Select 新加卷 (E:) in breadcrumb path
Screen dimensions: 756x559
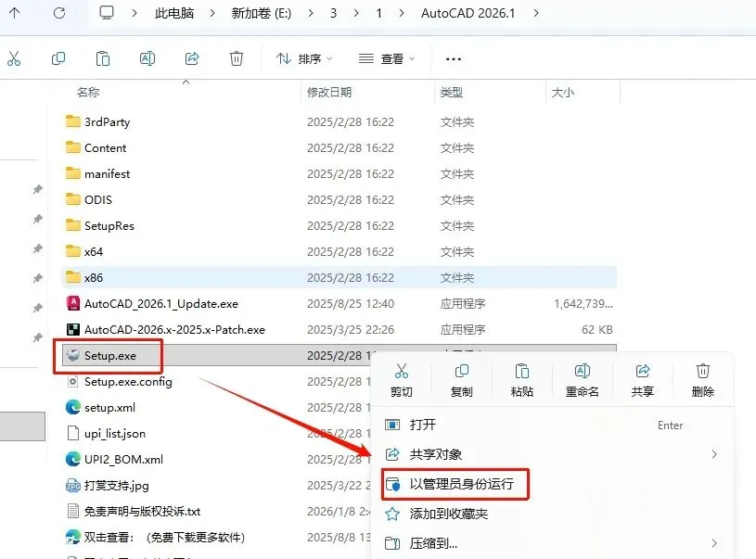[262, 13]
